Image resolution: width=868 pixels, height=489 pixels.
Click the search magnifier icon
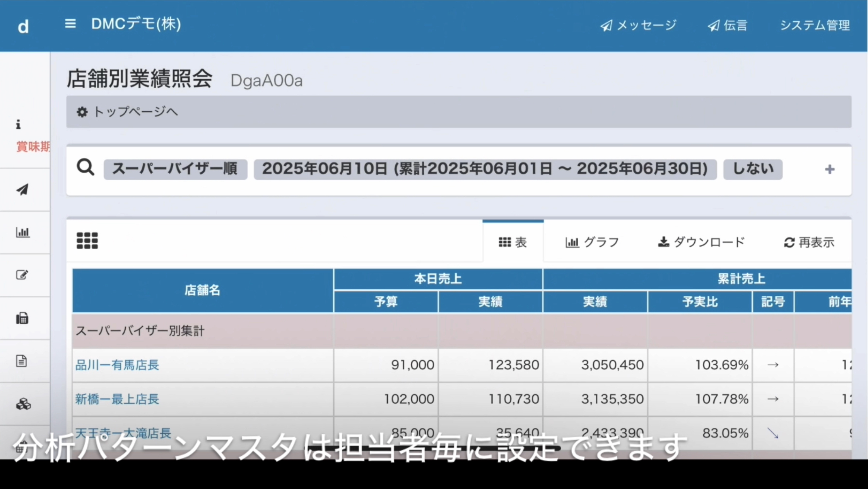tap(85, 168)
